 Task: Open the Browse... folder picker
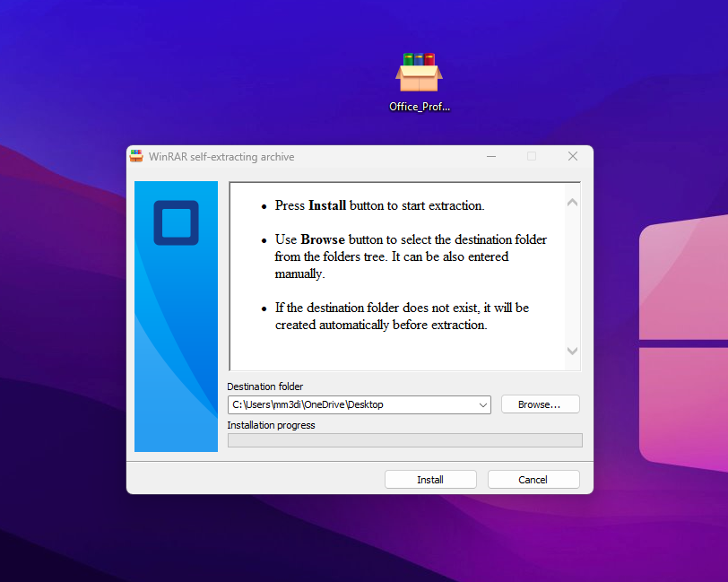click(x=540, y=404)
